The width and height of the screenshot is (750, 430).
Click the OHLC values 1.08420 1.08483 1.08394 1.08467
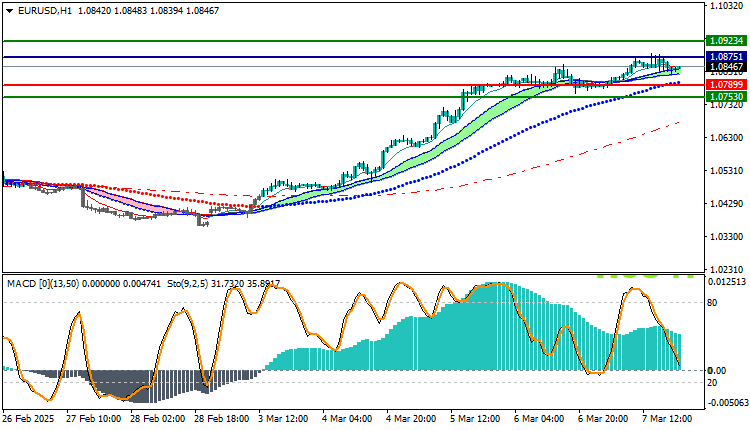(148, 11)
